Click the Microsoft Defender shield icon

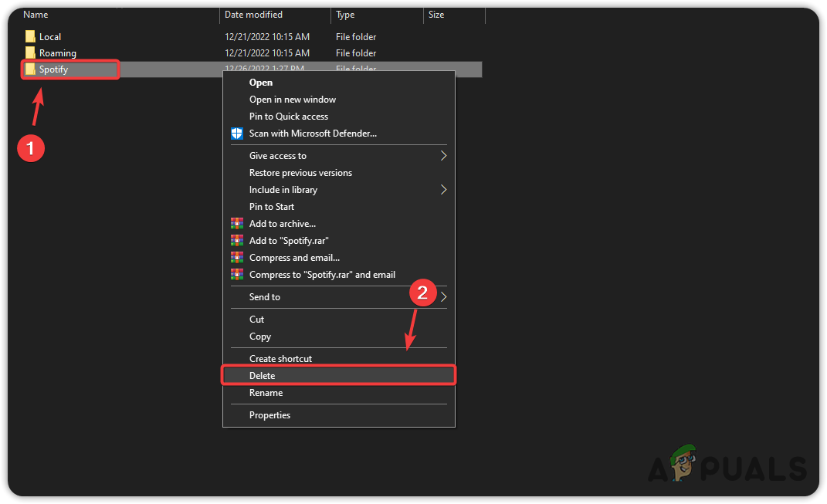237,134
